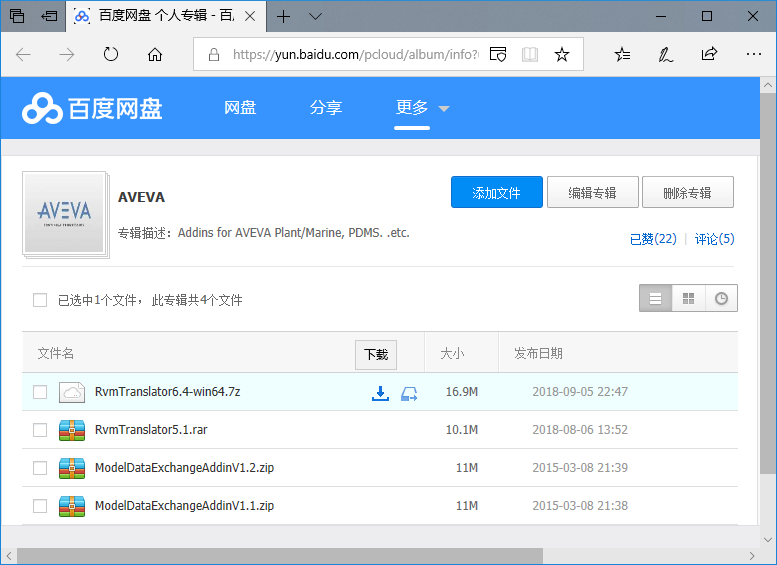
Task: Open the browser home page
Action: pos(155,54)
